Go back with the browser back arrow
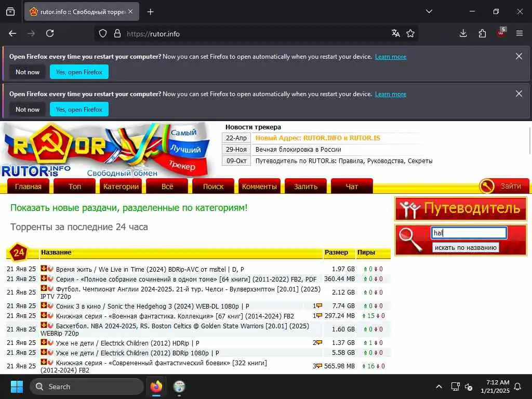Viewport: 532px width, 399px height. point(12,33)
